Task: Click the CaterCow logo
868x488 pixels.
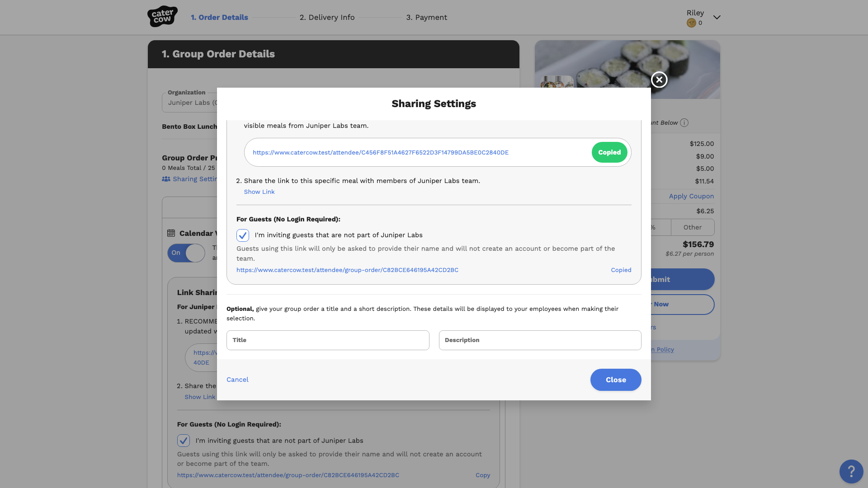Action: 162,17
